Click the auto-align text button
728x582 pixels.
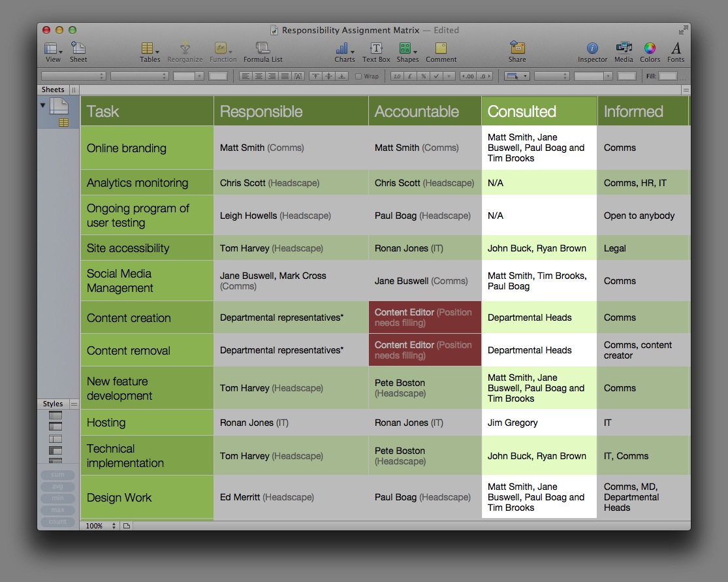pos(298,76)
